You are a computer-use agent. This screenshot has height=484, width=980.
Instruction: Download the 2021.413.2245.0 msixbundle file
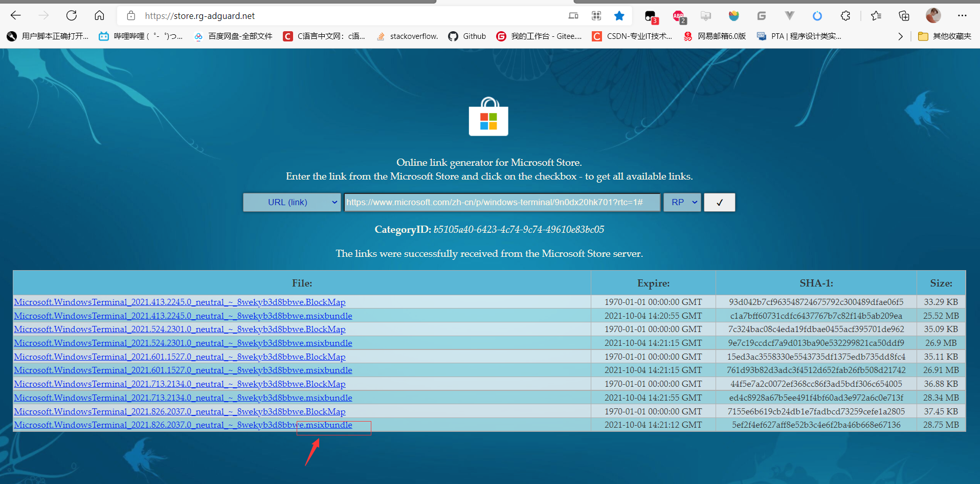pyautogui.click(x=183, y=316)
